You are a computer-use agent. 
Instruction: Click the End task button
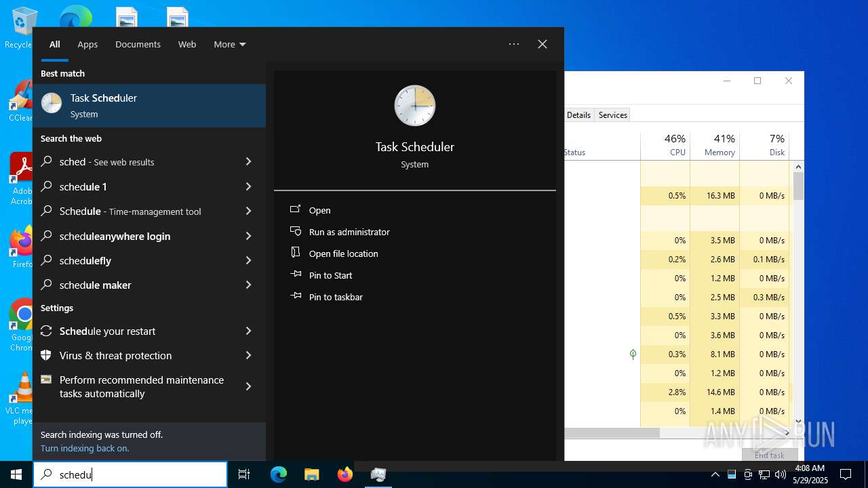pos(769,455)
